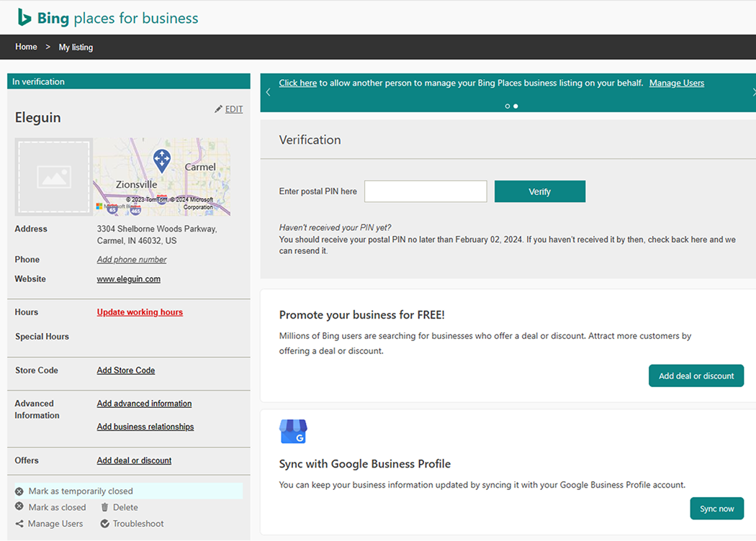Select the Troubleshoot icon
The image size is (756, 541).
coord(104,523)
